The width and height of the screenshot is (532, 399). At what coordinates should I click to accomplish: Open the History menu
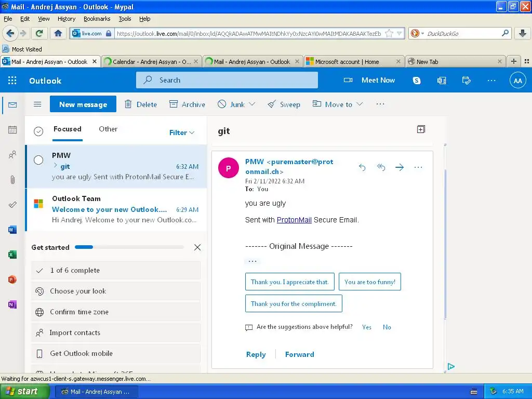click(x=66, y=19)
